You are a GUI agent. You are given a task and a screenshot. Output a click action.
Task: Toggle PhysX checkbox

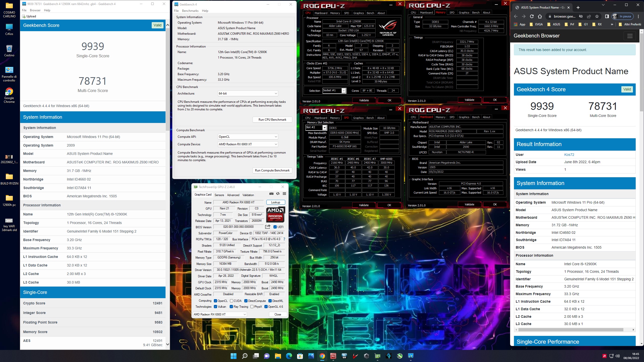(252, 307)
